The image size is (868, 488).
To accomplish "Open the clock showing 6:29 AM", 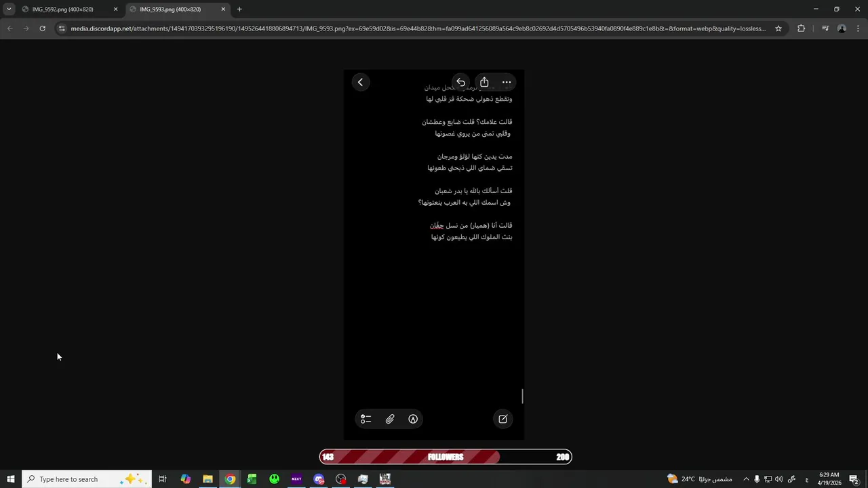I will [x=829, y=479].
